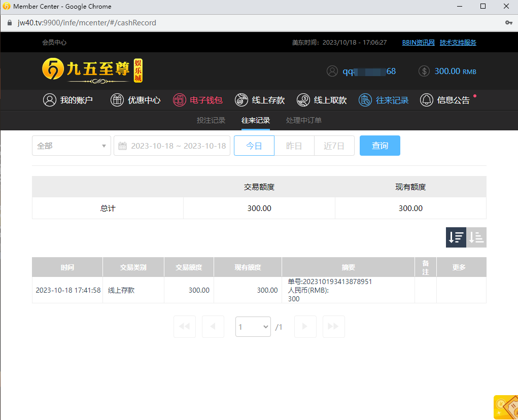Switch to the 处理中订单 tab
The width and height of the screenshot is (518, 420).
tap(304, 120)
